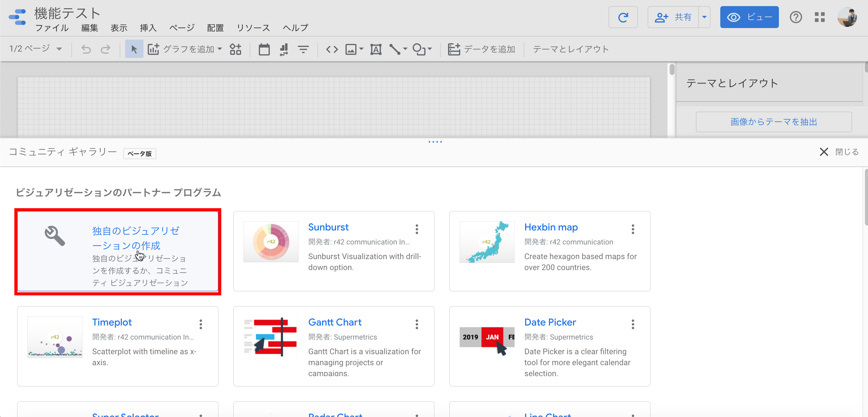Click the refresh data icon
Viewport: 868px width, 417px height.
(x=623, y=17)
